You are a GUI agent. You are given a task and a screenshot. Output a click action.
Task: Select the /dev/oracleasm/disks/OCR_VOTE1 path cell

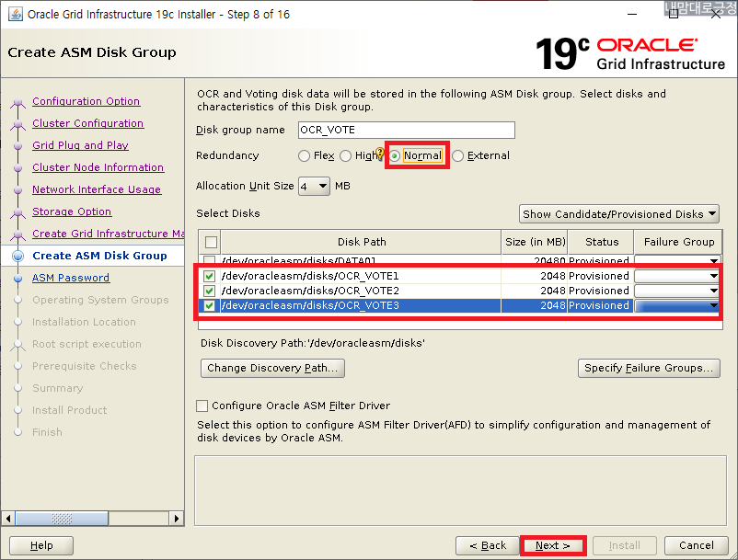(361, 276)
